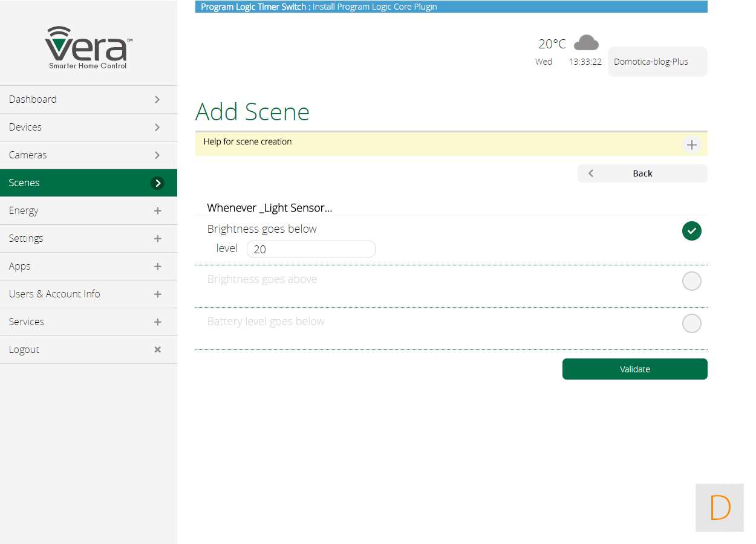Image resolution: width=756 pixels, height=544 pixels.
Task: Click the Devices chevron icon
Action: [157, 128]
